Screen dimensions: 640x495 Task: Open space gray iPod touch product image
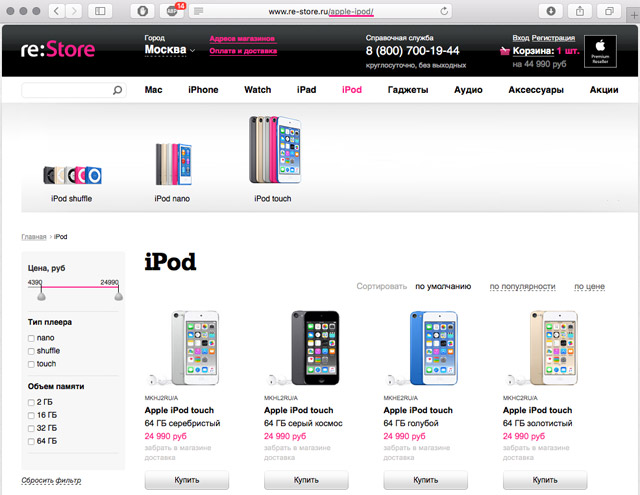pos(315,348)
